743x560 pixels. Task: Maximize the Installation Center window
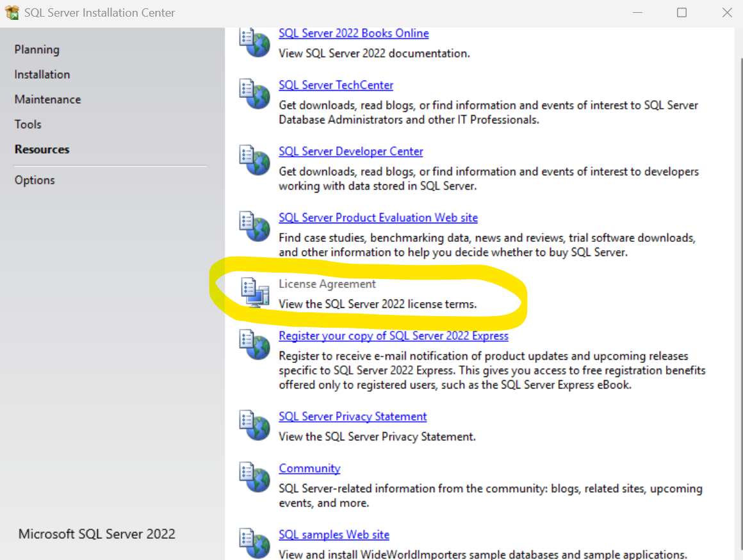coord(682,13)
